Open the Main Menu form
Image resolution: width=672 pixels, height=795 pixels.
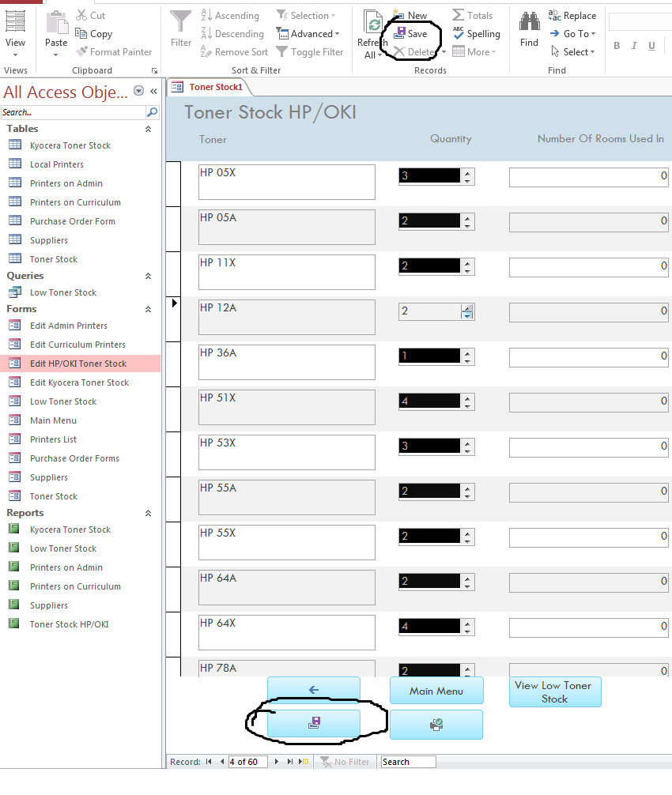[53, 420]
